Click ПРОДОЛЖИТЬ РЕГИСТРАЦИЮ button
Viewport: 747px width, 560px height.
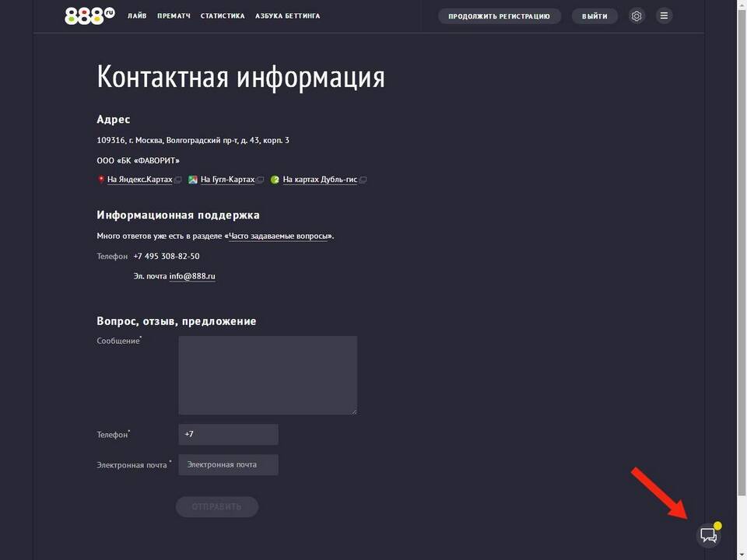(x=500, y=16)
